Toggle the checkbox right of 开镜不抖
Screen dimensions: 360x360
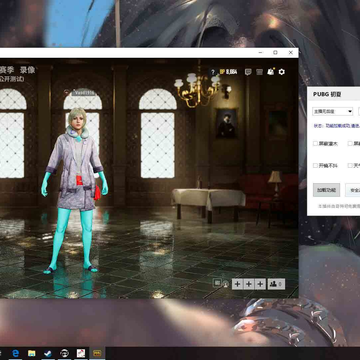tap(350, 166)
